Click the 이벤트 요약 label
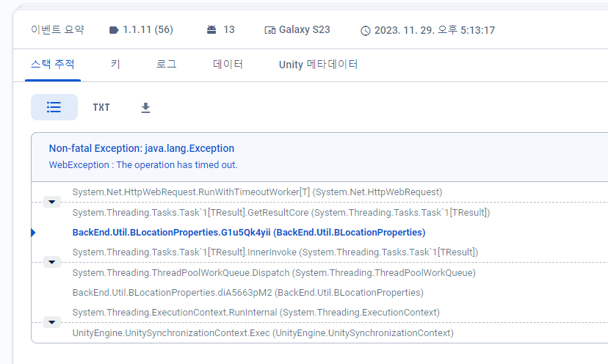The width and height of the screenshot is (608, 364). [57, 30]
